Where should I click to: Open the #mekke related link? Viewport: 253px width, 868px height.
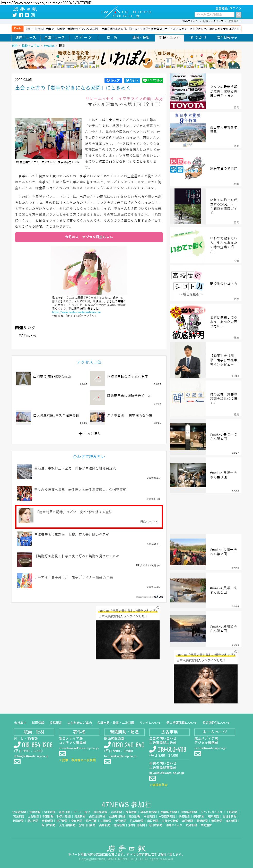pyautogui.click(x=30, y=335)
